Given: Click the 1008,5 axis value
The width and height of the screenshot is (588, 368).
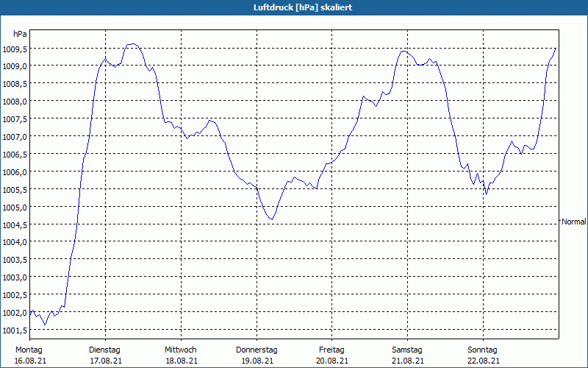Looking at the screenshot, I should (x=15, y=84).
